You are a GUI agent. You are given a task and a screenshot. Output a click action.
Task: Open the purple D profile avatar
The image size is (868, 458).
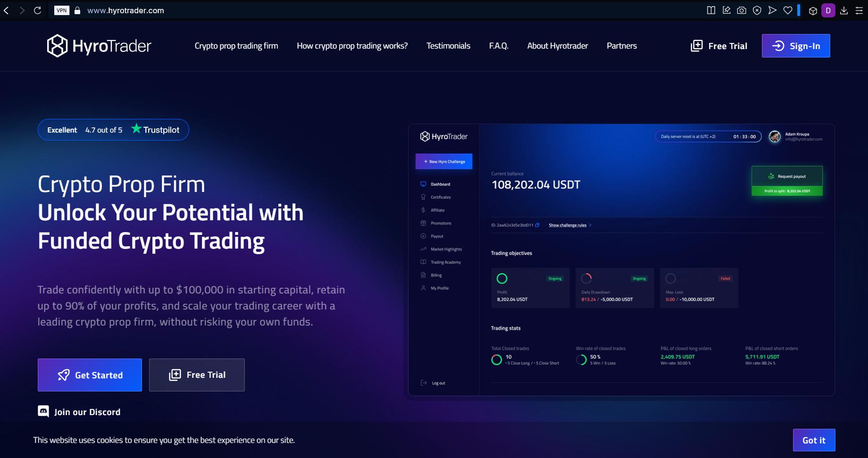(828, 10)
